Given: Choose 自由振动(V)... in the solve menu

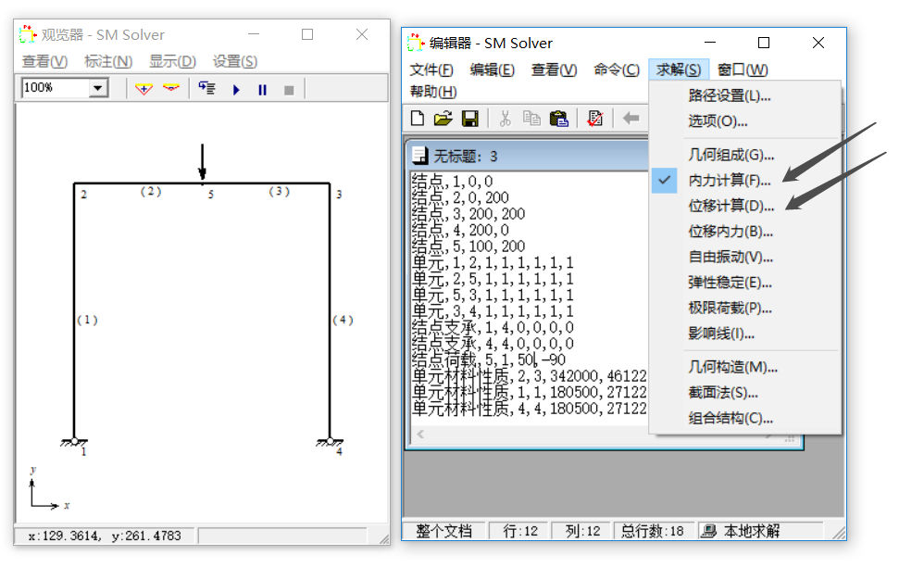Looking at the screenshot, I should (x=745, y=257).
